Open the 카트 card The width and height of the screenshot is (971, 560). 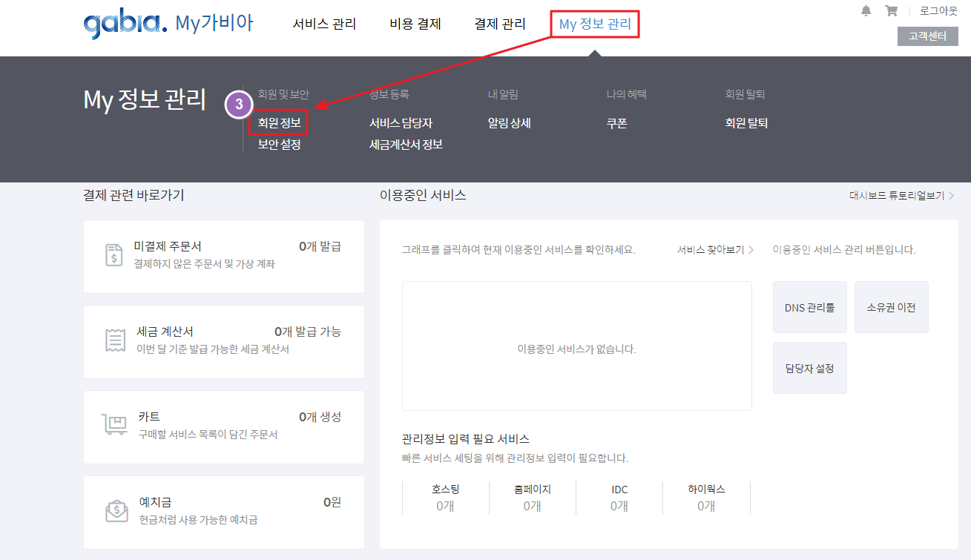coord(224,427)
